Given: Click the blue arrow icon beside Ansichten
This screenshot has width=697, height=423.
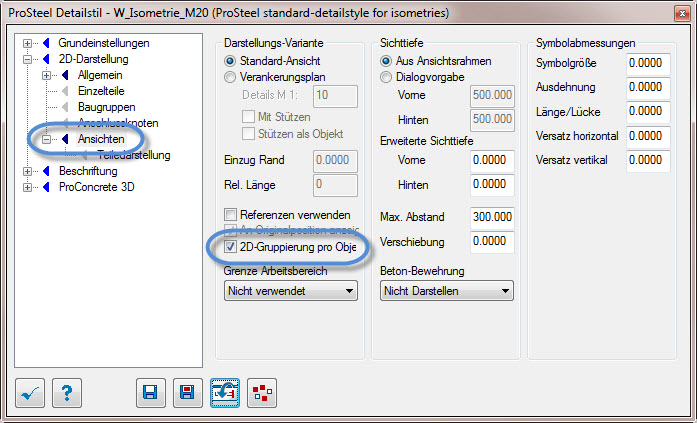Looking at the screenshot, I should [65, 140].
